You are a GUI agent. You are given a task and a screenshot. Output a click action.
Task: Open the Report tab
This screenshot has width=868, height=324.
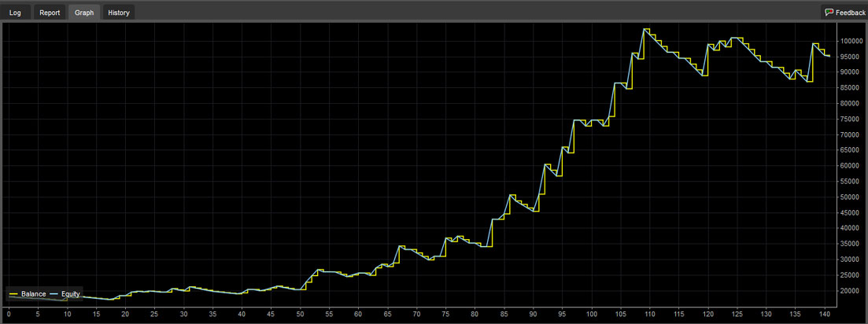(50, 13)
